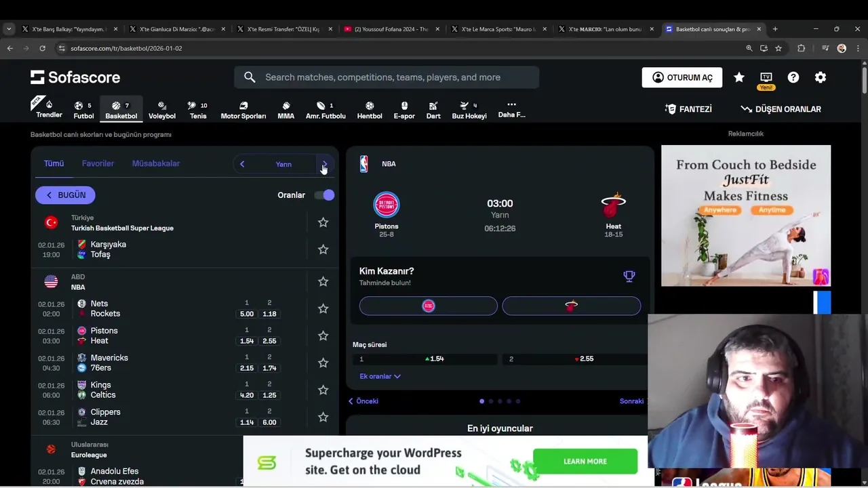Image resolution: width=868 pixels, height=488 pixels.
Task: Open the Daha F... more sports menu
Action: click(512, 110)
